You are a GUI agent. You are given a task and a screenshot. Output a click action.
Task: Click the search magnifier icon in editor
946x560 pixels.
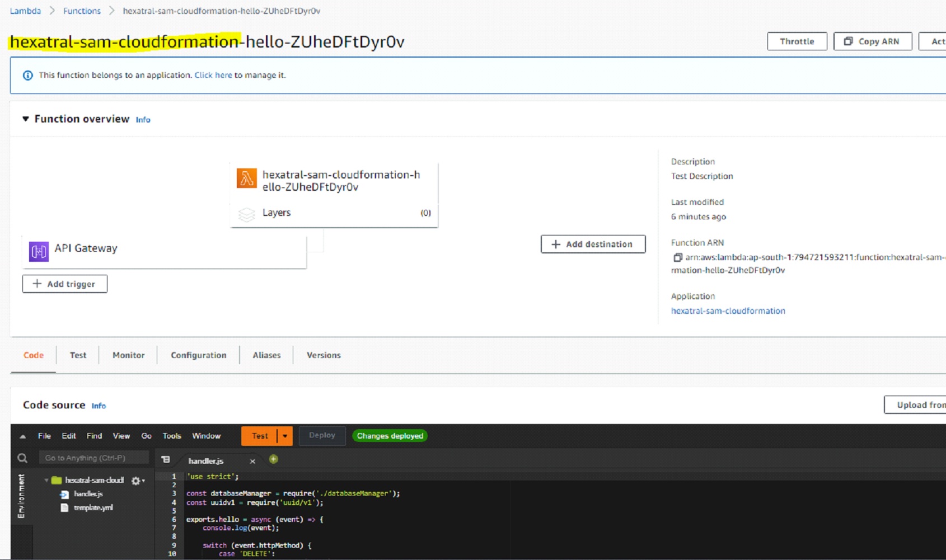tap(22, 458)
